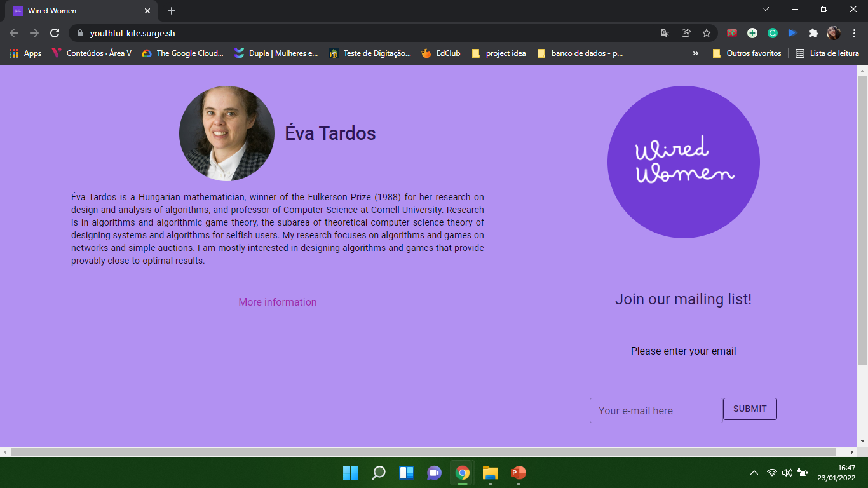The height and width of the screenshot is (488, 868).
Task: Open Conteúdos · Área V bookmark
Action: [92, 53]
